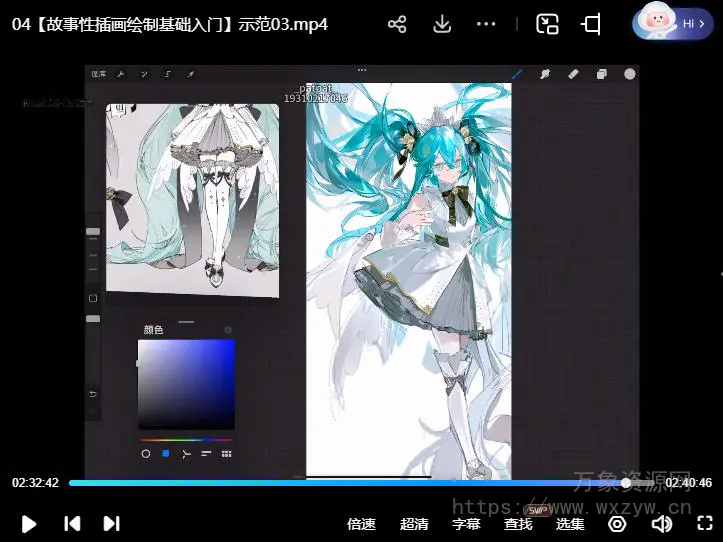Click the 查找 search button
Screen dimensions: 723x542
[518, 523]
